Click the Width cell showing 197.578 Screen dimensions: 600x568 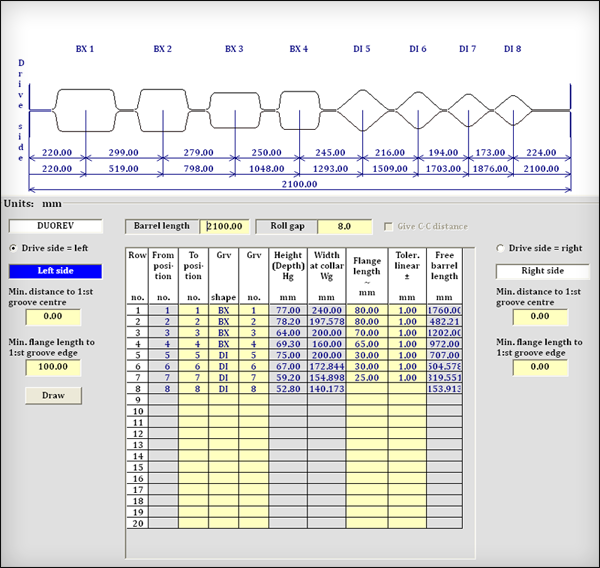pyautogui.click(x=327, y=322)
